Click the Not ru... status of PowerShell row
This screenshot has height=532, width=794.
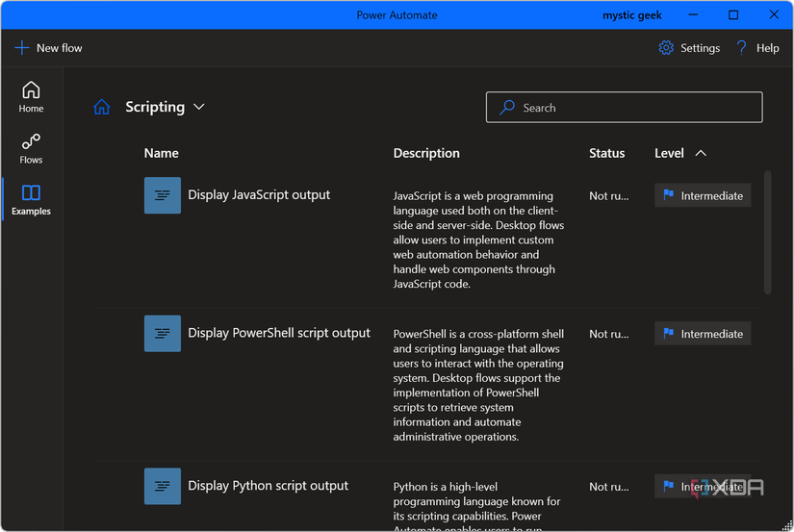(608, 334)
